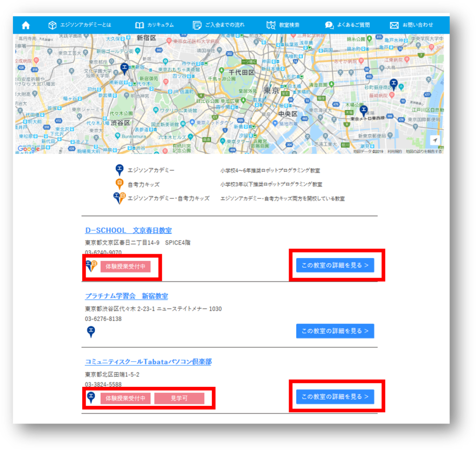Click the 利用規約 link on the map

click(394, 151)
